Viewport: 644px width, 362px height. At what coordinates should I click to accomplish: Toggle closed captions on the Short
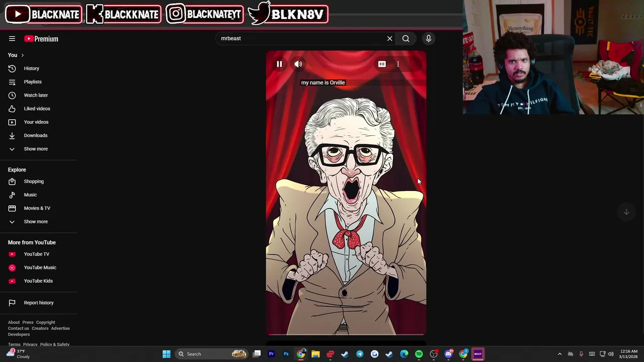click(382, 64)
